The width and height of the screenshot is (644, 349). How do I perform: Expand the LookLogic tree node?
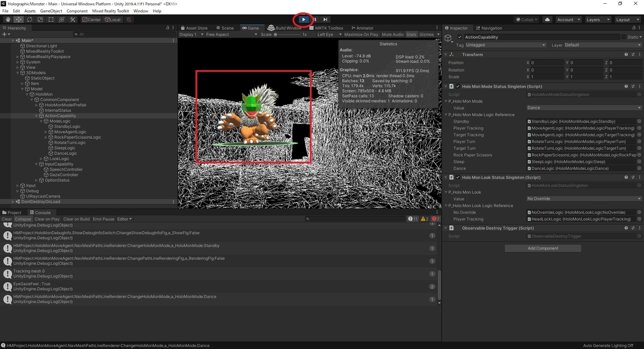(42, 159)
